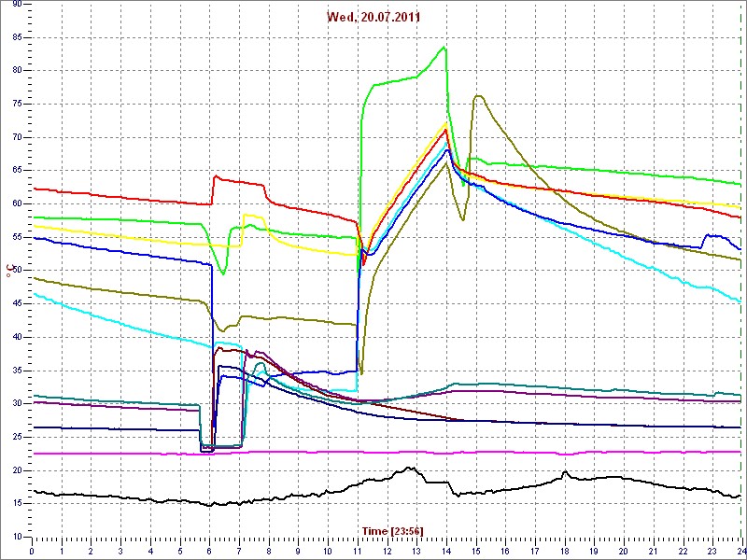
Task: Click the cyan curve's right end at hour 24
Action: pyautogui.click(x=740, y=301)
